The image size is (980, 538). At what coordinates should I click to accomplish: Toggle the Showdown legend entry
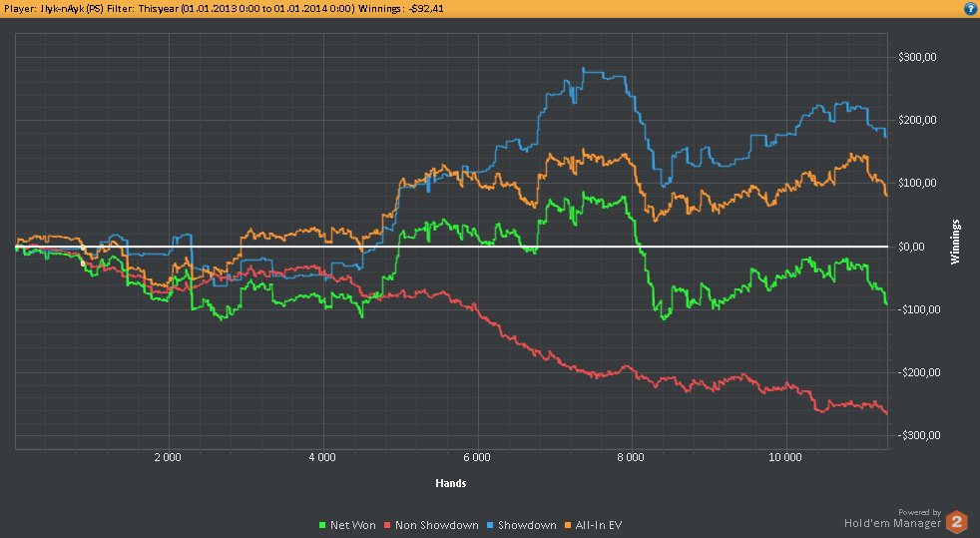(x=522, y=525)
